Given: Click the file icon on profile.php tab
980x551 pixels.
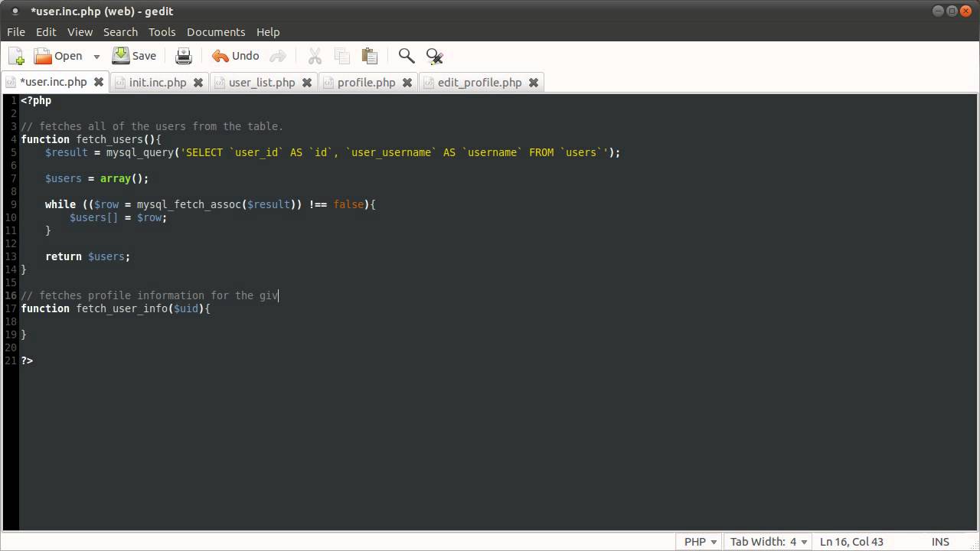Looking at the screenshot, I should (328, 83).
